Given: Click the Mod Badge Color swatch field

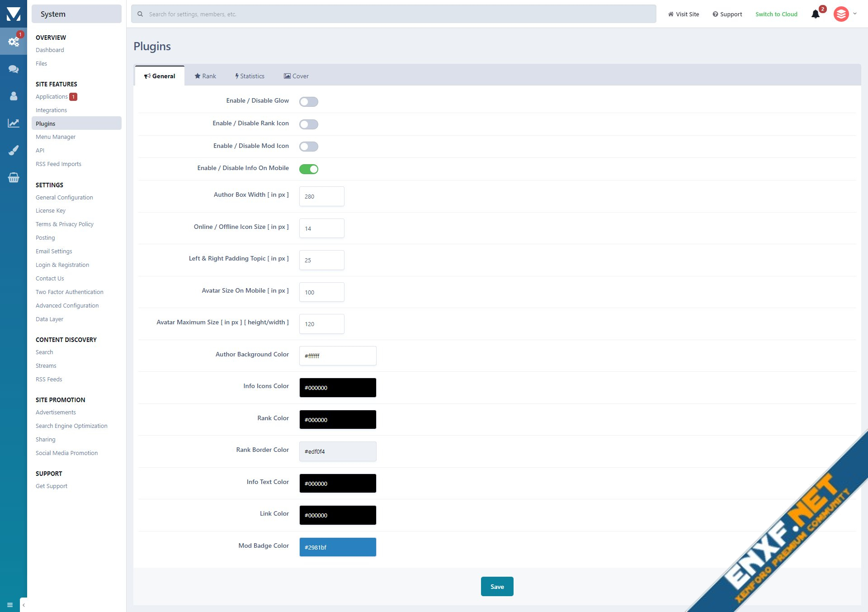Looking at the screenshot, I should 338,547.
